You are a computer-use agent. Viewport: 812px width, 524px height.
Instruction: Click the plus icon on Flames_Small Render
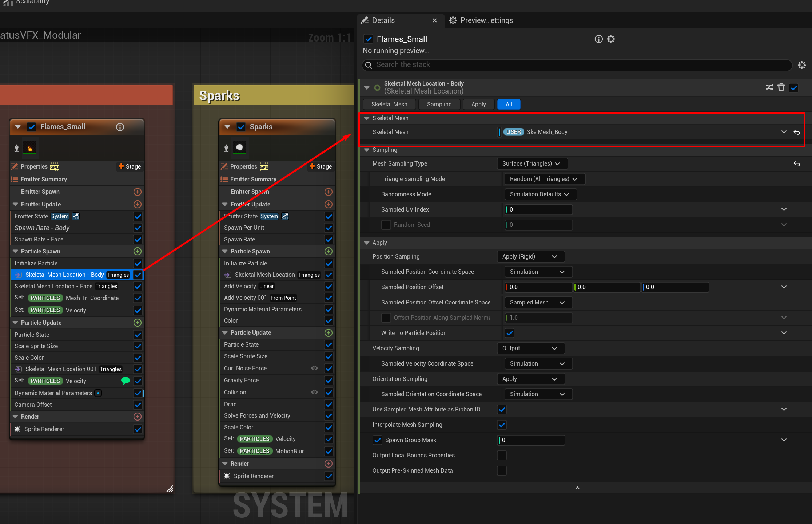(x=138, y=417)
